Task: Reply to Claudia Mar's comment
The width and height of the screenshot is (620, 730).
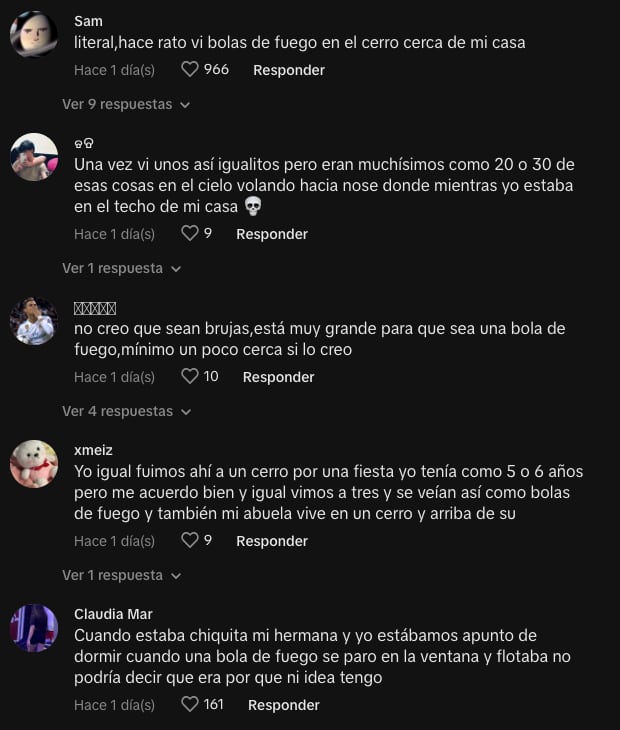Action: [284, 705]
